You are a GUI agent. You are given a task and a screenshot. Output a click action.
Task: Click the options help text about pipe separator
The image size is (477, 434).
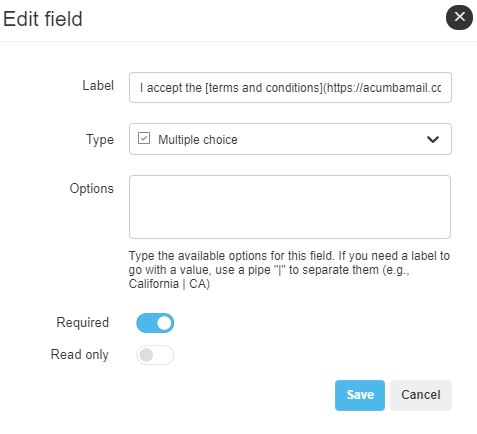pyautogui.click(x=289, y=270)
